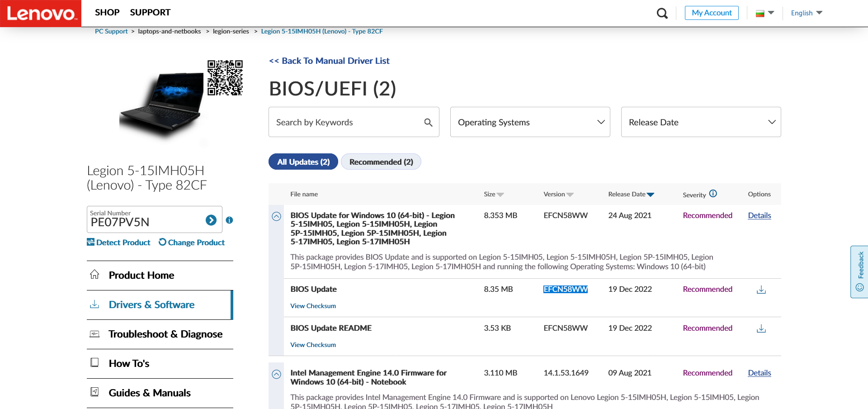Open the QR code image
Viewport: 868px width, 409px height.
[225, 77]
